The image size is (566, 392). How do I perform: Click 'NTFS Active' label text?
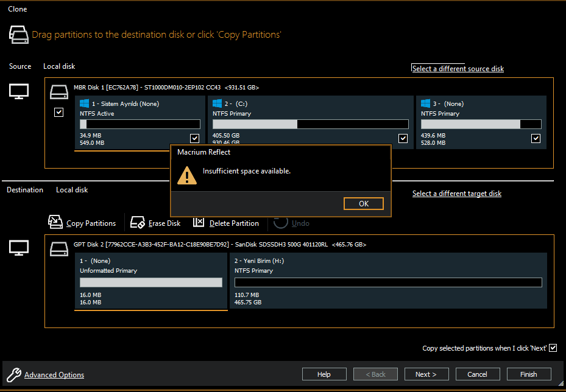[97, 114]
